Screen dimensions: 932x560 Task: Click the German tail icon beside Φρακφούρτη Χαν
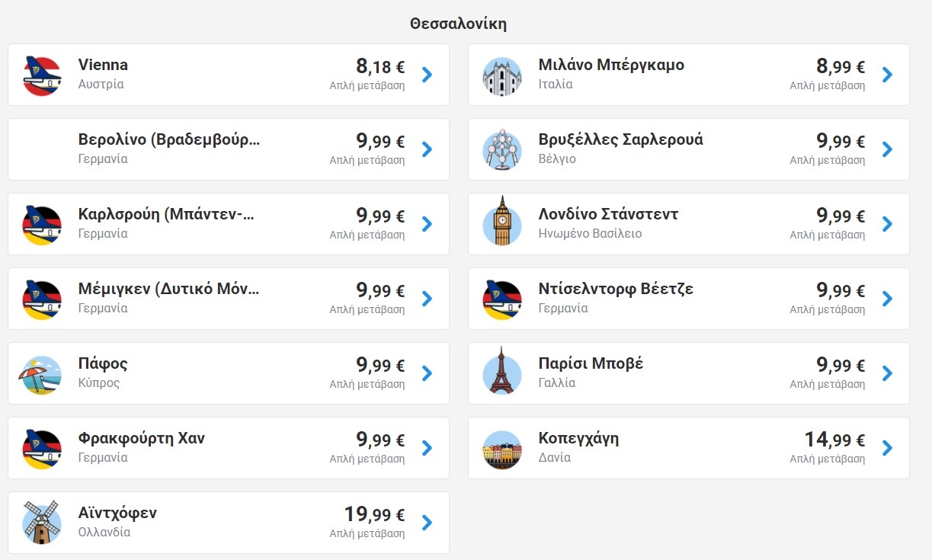tap(42, 449)
